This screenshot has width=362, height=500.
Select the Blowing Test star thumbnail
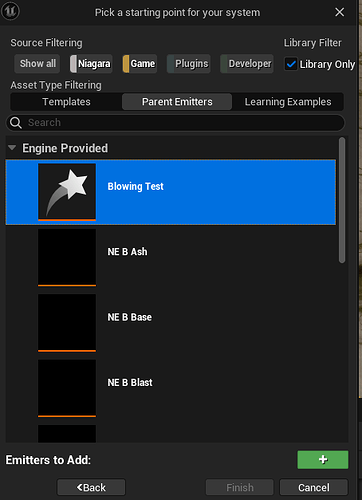click(67, 192)
